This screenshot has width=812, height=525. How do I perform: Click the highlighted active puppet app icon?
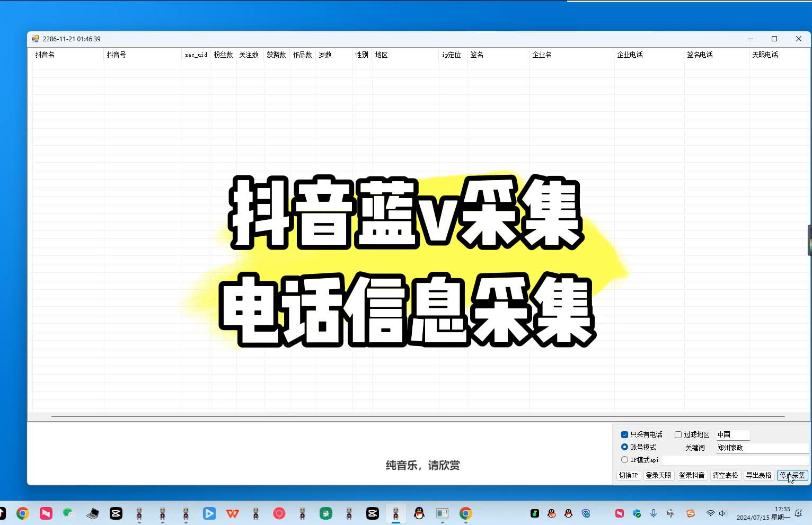[x=396, y=513]
